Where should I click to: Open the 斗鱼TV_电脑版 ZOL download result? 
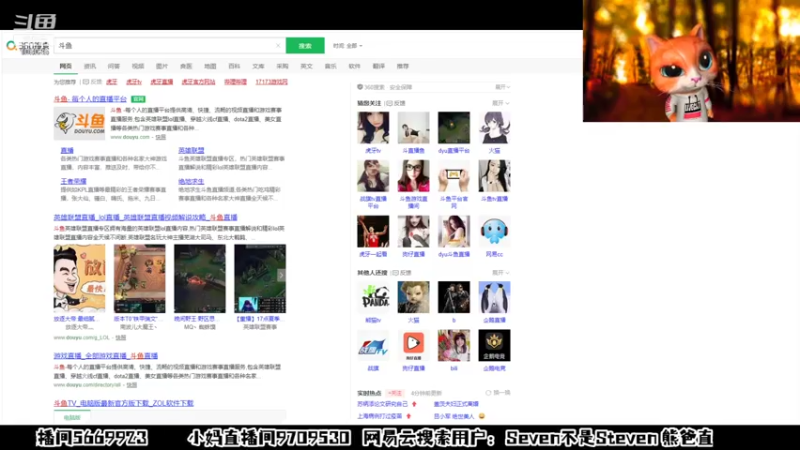123,403
